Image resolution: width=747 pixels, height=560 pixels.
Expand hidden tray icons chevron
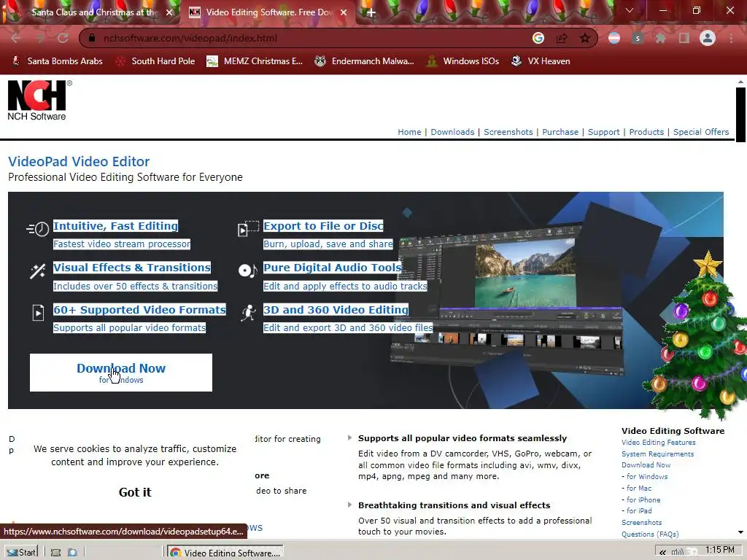(x=662, y=553)
